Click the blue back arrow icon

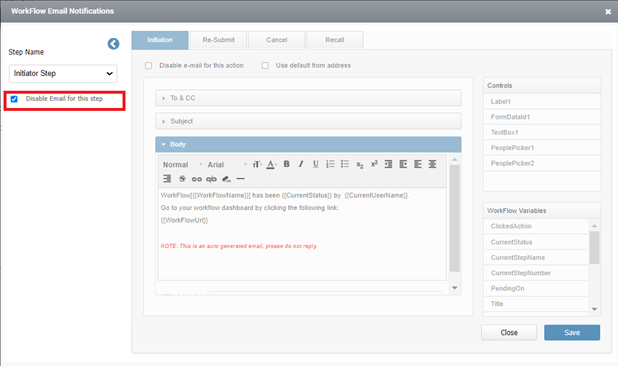[114, 44]
